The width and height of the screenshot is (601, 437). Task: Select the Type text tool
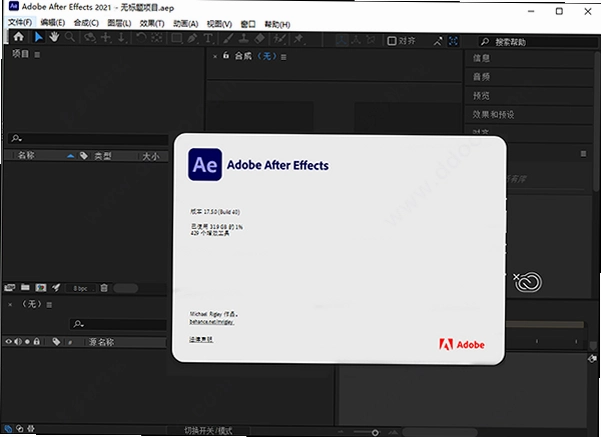pos(208,38)
